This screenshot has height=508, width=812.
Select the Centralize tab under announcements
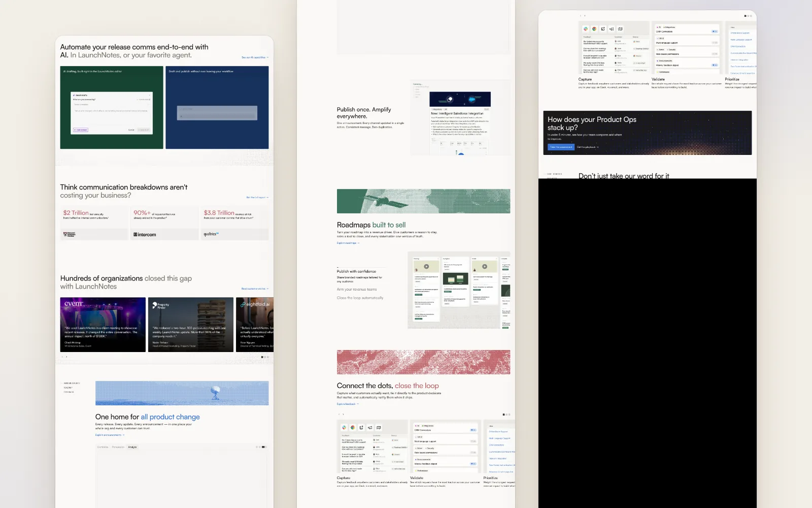point(103,447)
